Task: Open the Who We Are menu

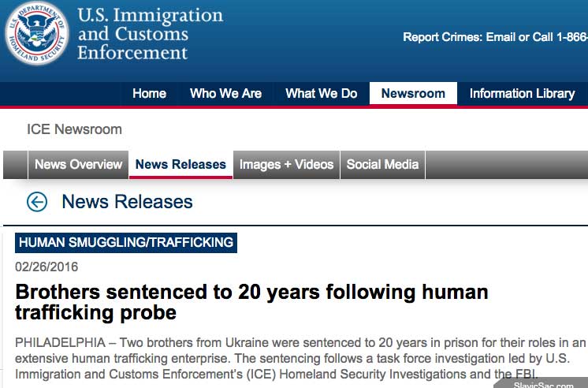Action: tap(225, 93)
